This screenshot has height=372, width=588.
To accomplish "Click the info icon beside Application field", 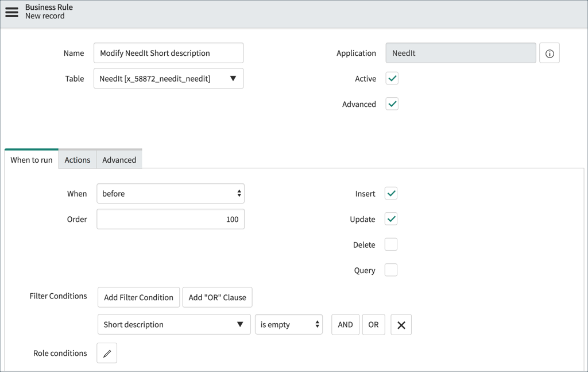I will point(550,53).
